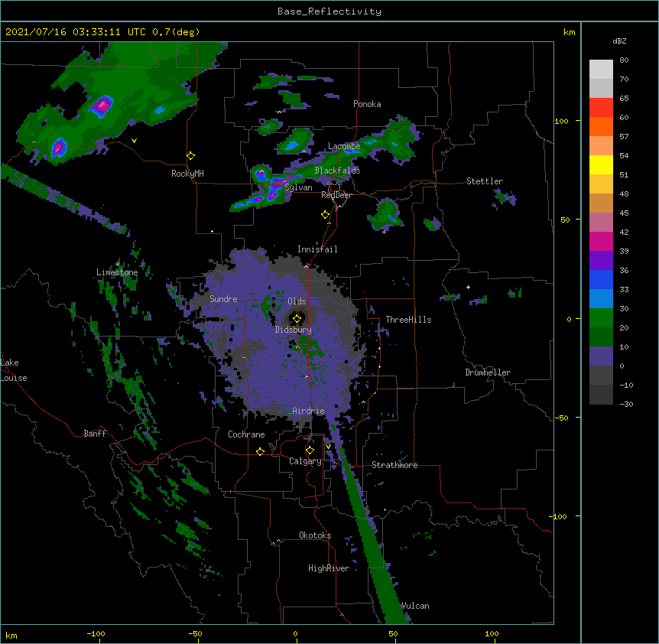Click the blue 36 dBZ legend swatch
This screenshot has height=644, width=659.
(601, 279)
